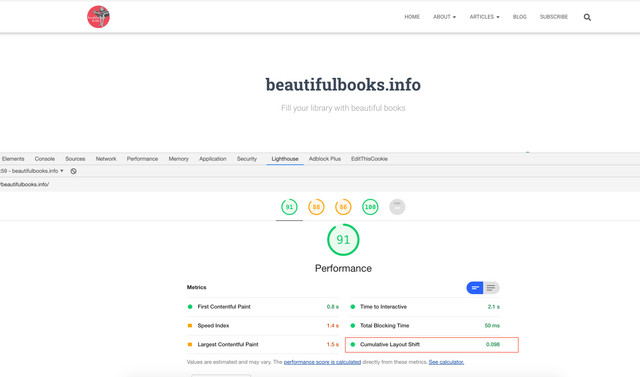Select the orange 86 score gauge
Screen dimensions: 640x377
343,207
